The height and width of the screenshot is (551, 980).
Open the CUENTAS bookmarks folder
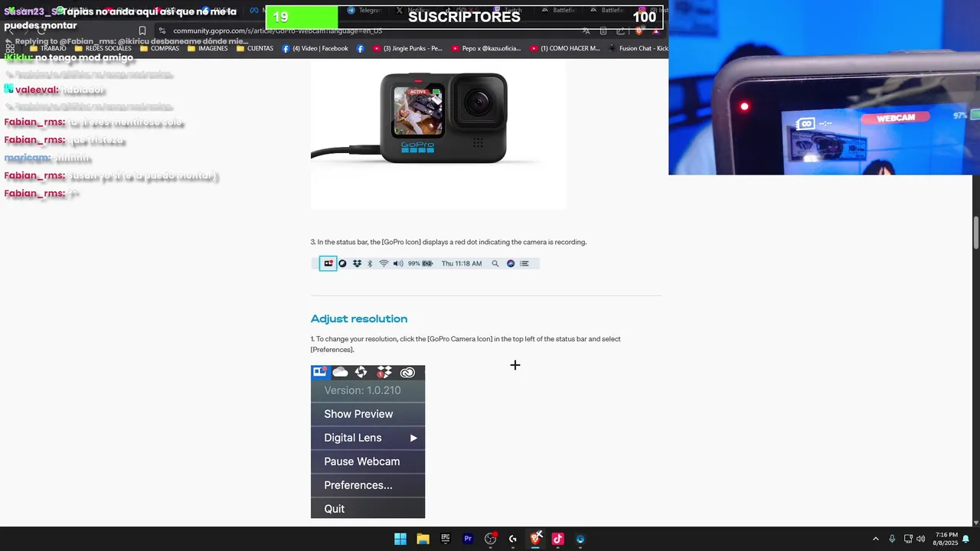[255, 48]
